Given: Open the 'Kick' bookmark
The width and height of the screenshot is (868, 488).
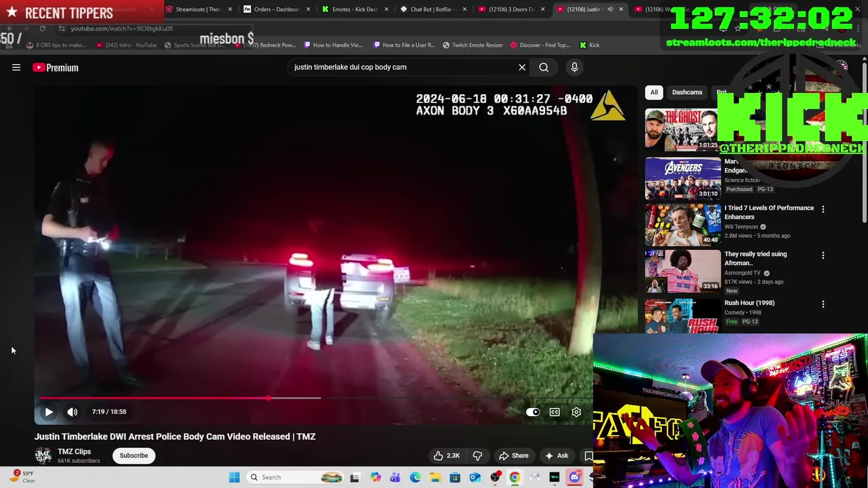Looking at the screenshot, I should [x=589, y=45].
